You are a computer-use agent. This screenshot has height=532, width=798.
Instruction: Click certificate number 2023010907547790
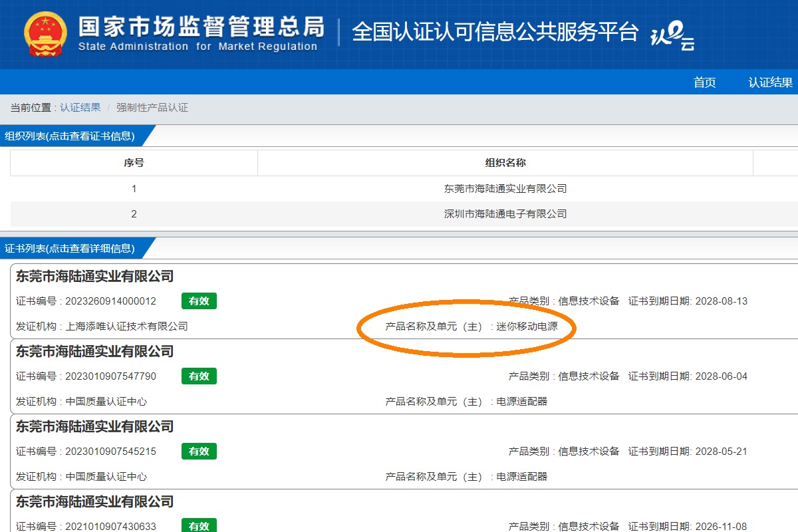110,376
